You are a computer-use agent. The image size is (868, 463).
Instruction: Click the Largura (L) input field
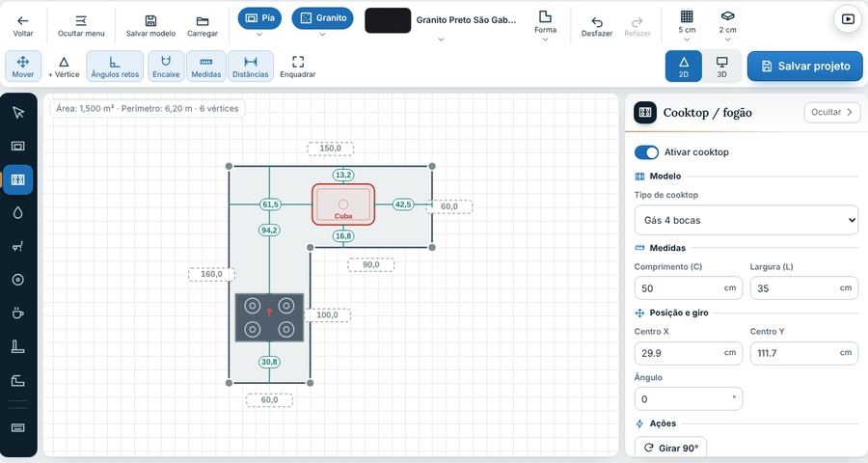coord(803,288)
